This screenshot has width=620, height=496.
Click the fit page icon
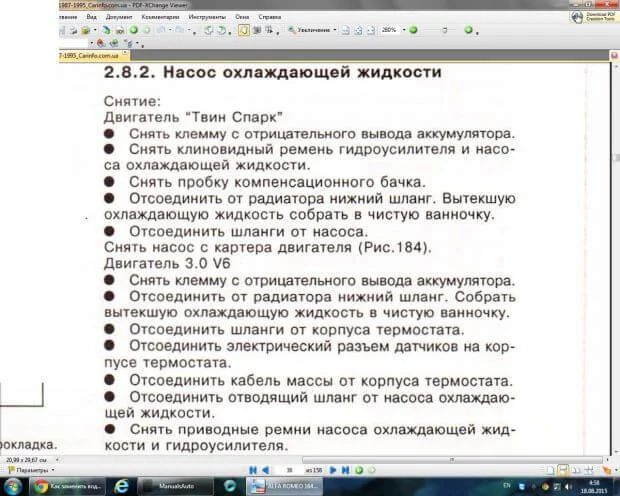(x=358, y=30)
